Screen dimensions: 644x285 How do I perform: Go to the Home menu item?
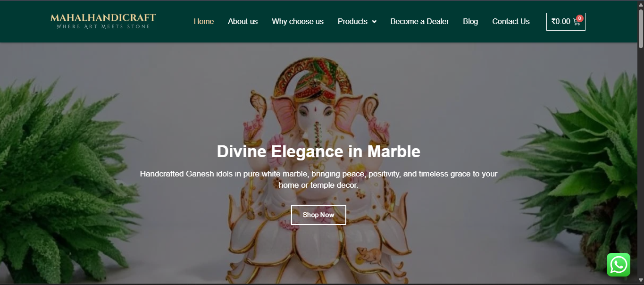coord(204,21)
